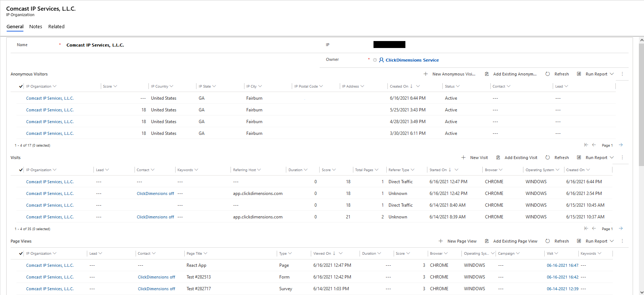Open anonymous visitor created 5/25/2021 3:43 PM
Viewport: 644px width, 295px height.
50,110
